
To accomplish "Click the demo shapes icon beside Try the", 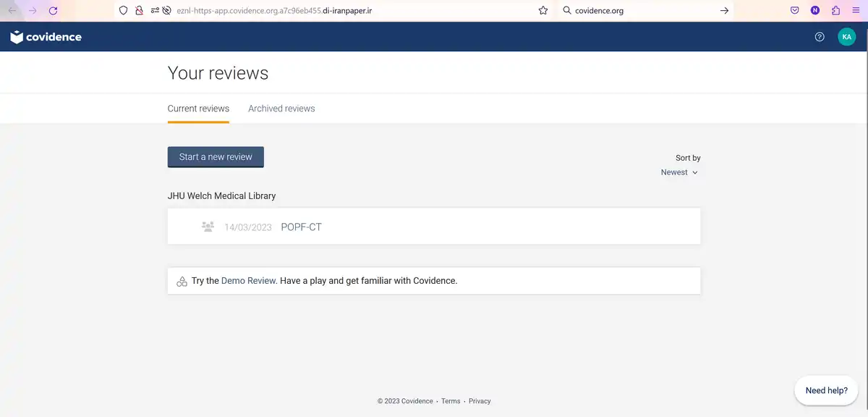I will (x=182, y=281).
